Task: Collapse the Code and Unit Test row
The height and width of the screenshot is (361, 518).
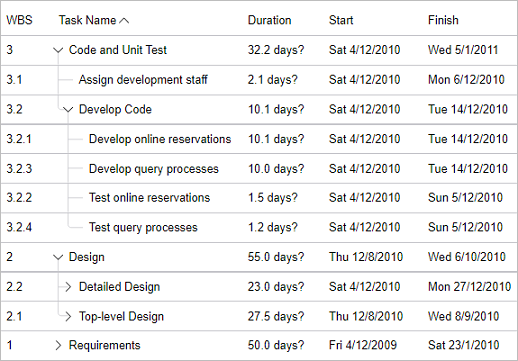Action: pyautogui.click(x=58, y=50)
